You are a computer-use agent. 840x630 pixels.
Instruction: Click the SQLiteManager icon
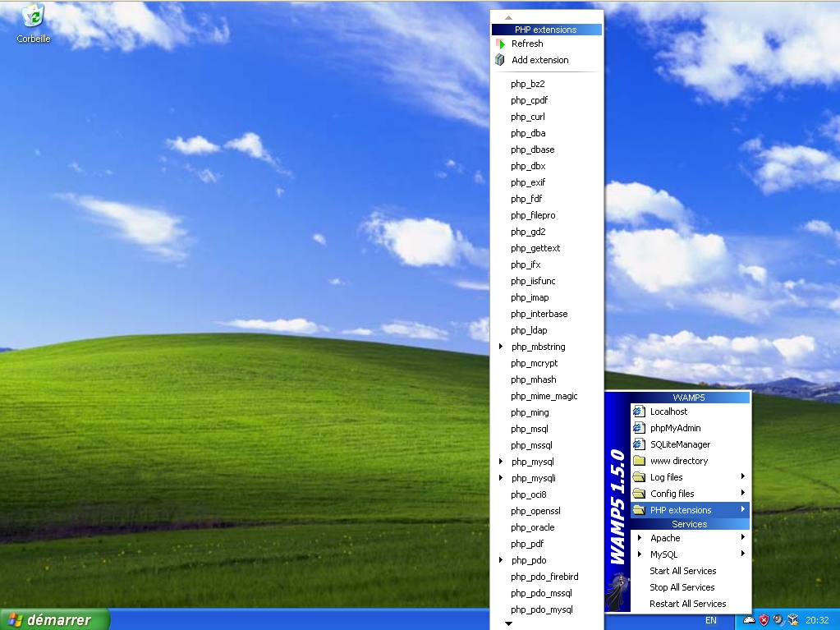click(x=639, y=444)
